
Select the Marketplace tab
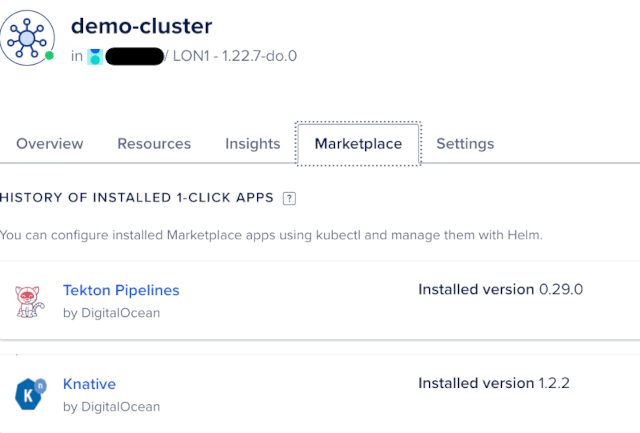tap(358, 144)
